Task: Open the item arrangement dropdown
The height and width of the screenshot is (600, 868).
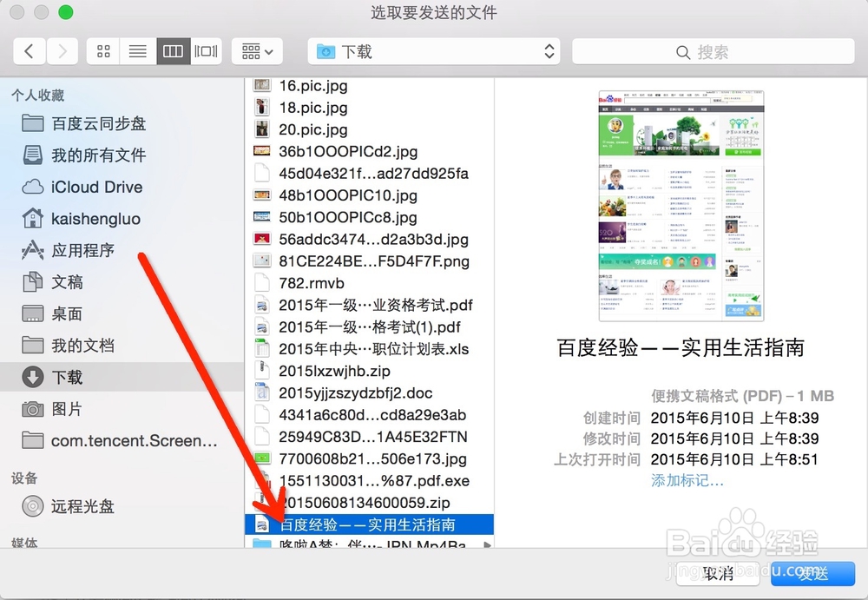Action: pos(256,50)
